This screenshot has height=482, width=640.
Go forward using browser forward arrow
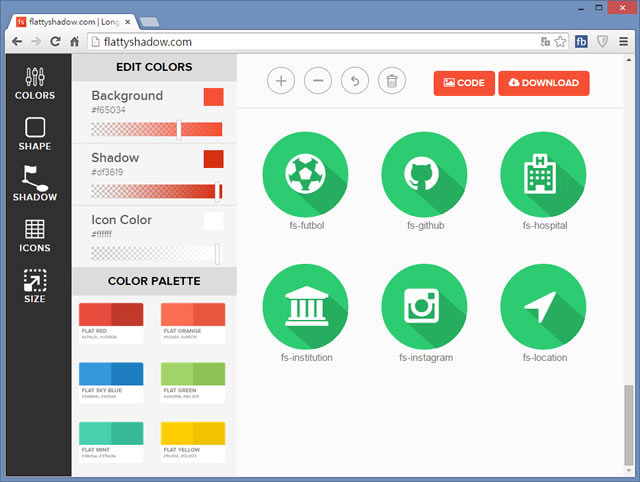click(x=36, y=42)
